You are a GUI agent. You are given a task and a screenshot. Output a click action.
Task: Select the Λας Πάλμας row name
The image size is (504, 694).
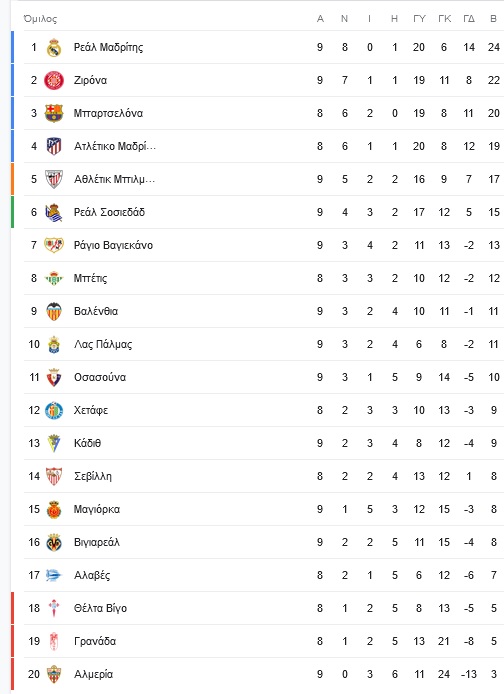tap(103, 344)
